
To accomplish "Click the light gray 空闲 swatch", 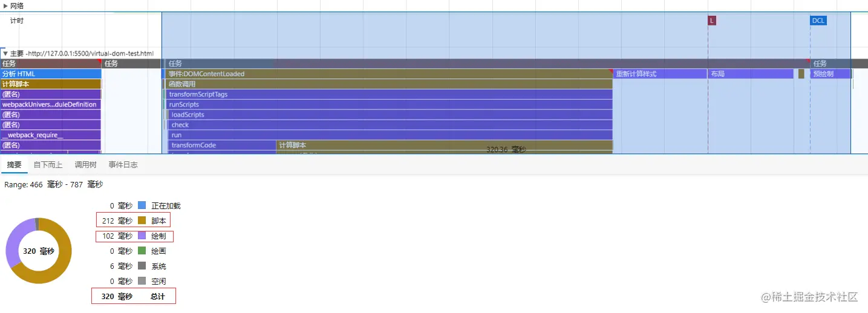I will (142, 281).
